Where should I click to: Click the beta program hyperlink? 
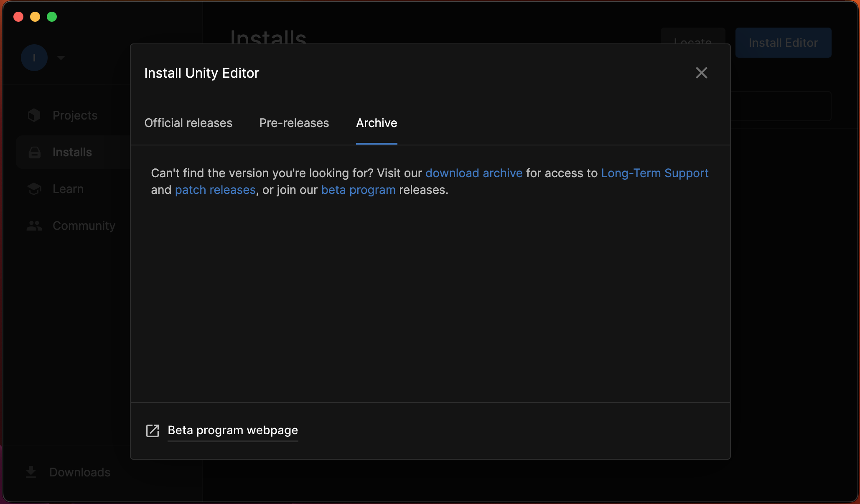(x=358, y=190)
